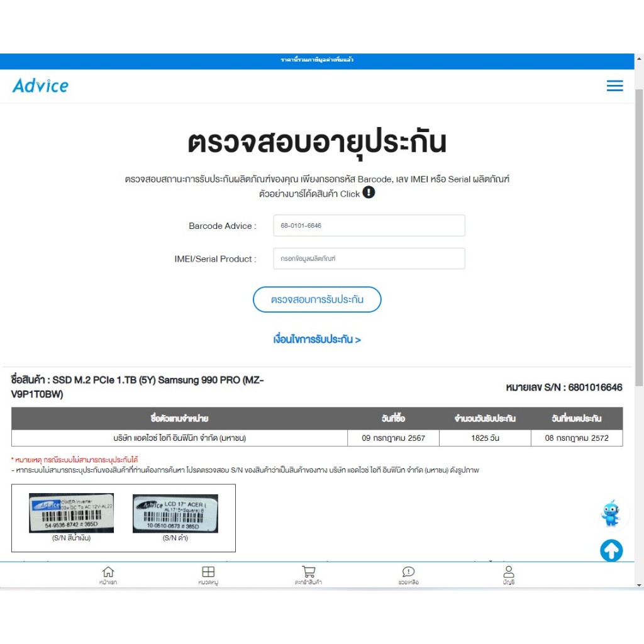
Task: Click the page vertical scrollbar
Action: point(639,252)
